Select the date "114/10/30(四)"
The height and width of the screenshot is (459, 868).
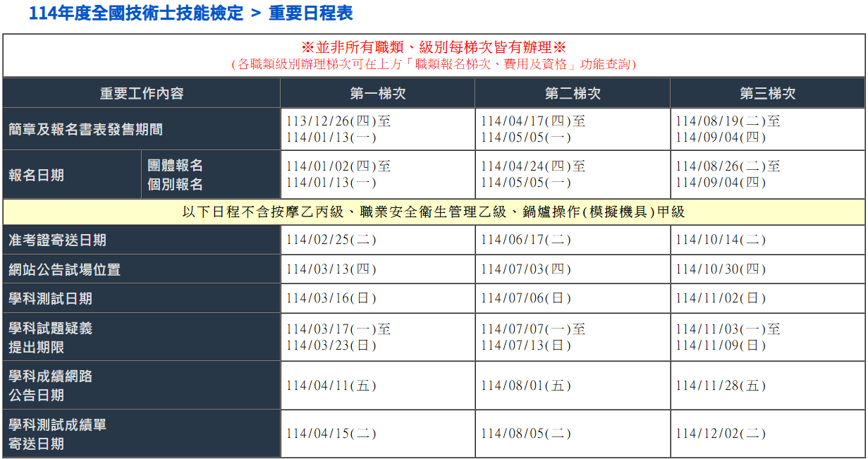[x=721, y=269]
